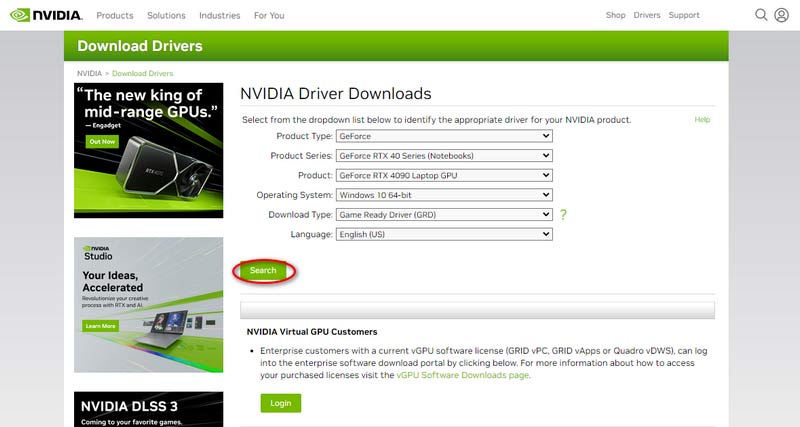Image resolution: width=800 pixels, height=427 pixels.
Task: Open the user account profile icon
Action: 781,15
